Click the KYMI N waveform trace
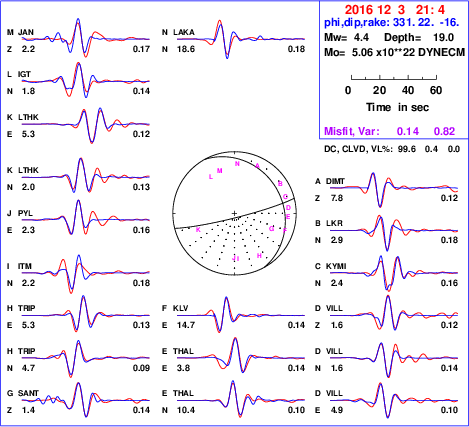Viewport: 469px width, 427px height. click(394, 273)
